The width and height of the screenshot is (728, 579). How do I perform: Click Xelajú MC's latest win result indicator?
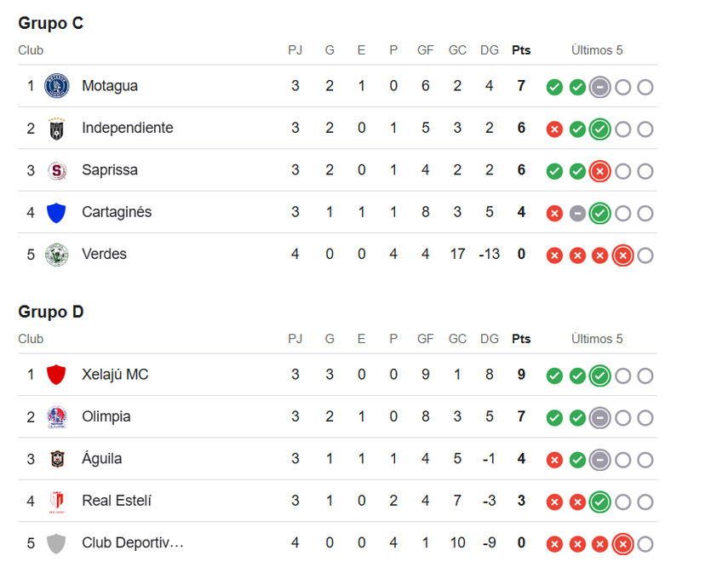[599, 375]
